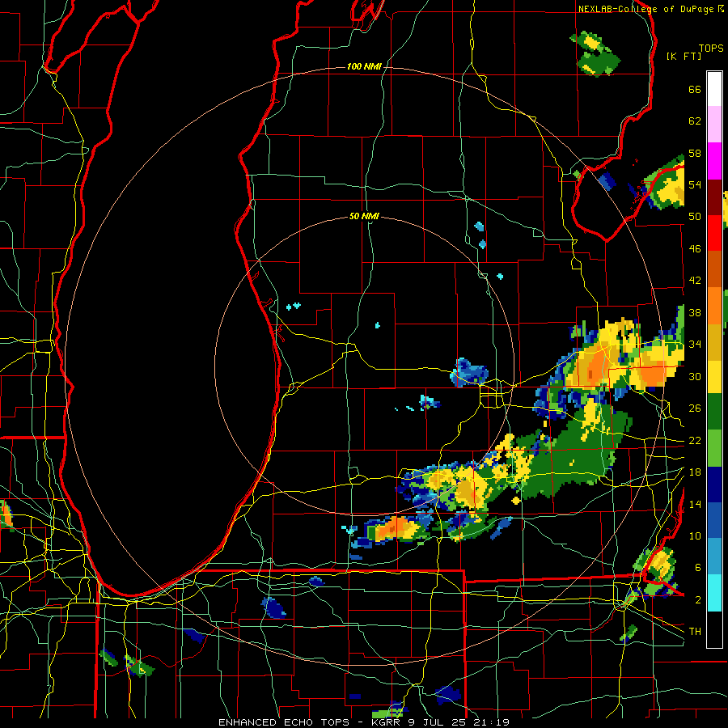Click the '54' legend value
Screen dimensions: 728x728
[x=695, y=184]
